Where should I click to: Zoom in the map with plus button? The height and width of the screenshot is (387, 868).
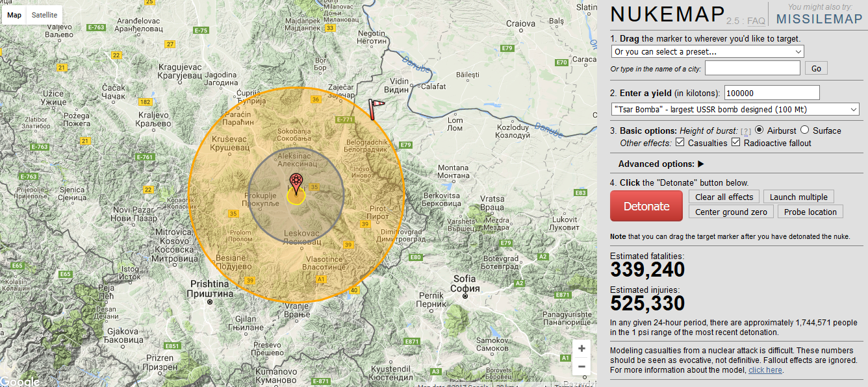[x=581, y=349]
